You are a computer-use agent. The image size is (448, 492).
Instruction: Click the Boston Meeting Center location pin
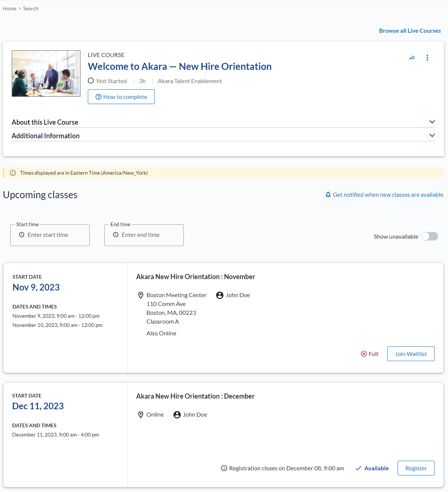140,295
